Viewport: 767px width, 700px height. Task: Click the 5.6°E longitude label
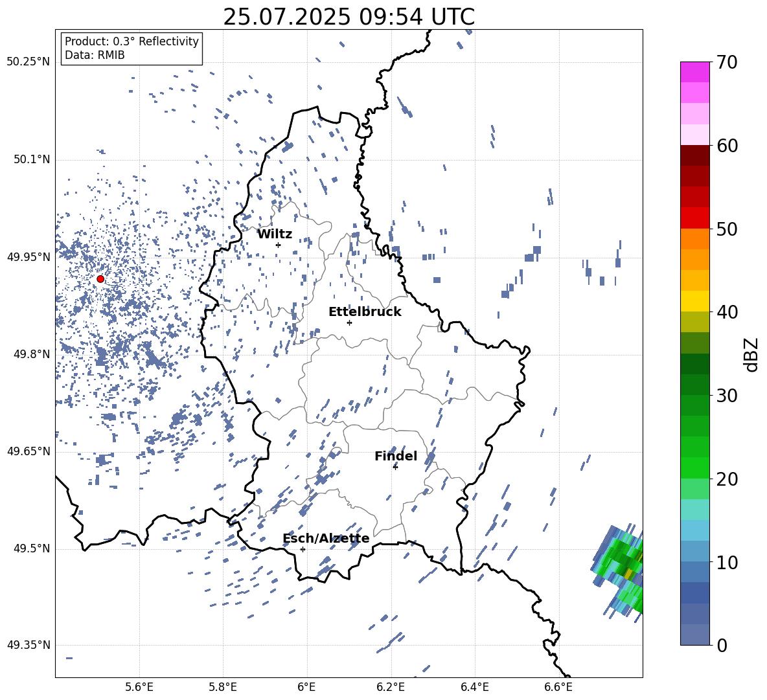click(x=139, y=687)
